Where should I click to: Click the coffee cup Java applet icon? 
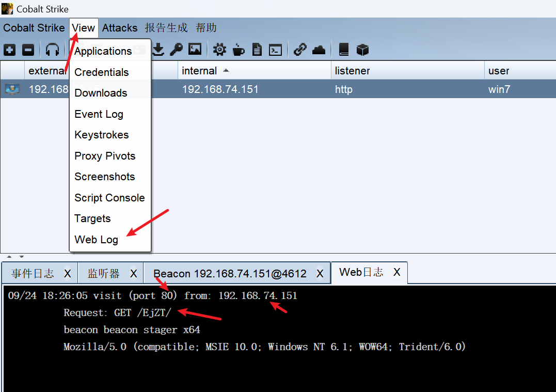[x=238, y=50]
